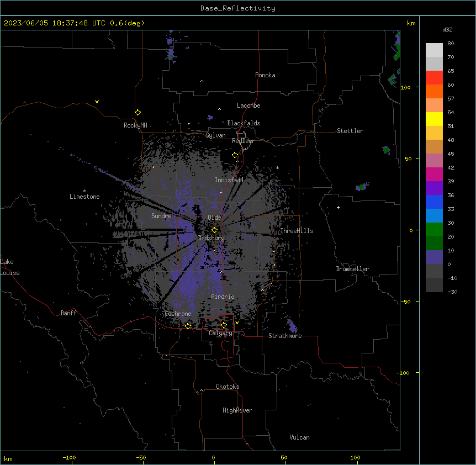The height and width of the screenshot is (465, 476).
Task: Select the asterisk marker northeast of Innisfail
Action: tap(277, 168)
